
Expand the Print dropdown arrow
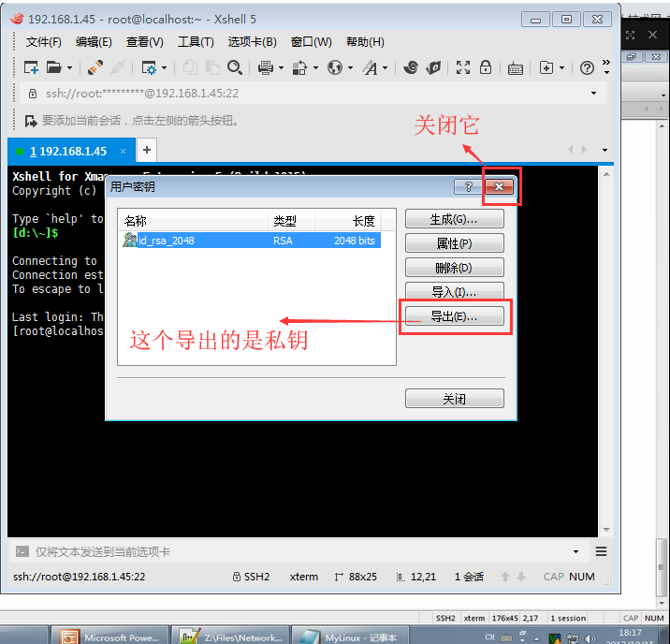point(281,68)
